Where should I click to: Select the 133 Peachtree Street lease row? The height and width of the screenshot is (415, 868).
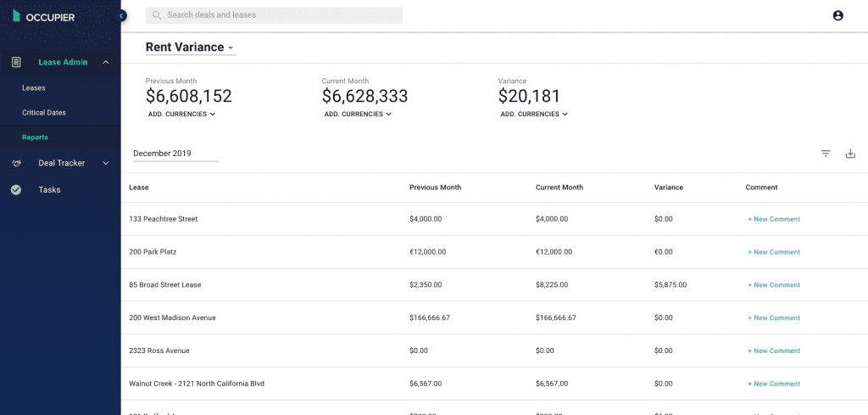494,220
